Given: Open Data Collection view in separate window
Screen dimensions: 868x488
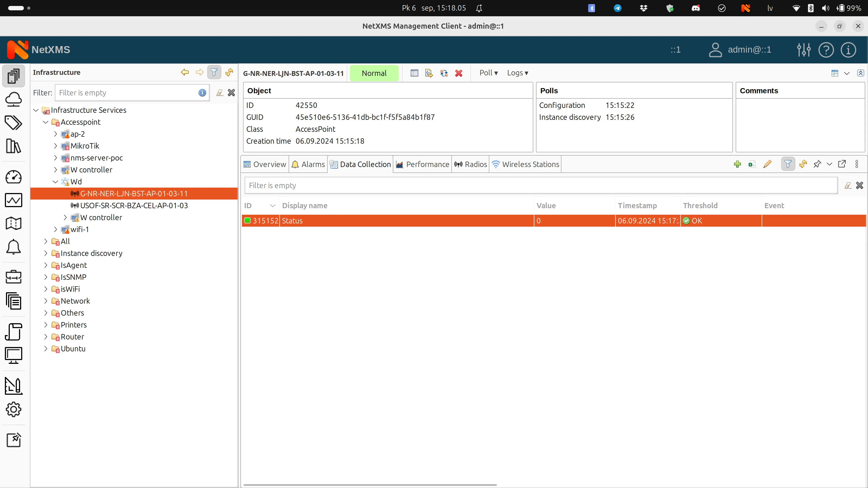Looking at the screenshot, I should pos(842,164).
